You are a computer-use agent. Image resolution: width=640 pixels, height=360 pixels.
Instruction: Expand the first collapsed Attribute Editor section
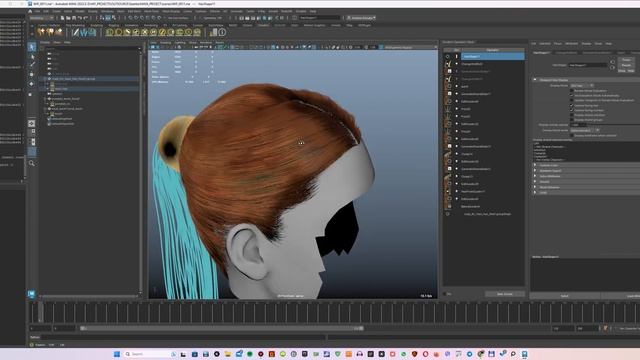535,165
